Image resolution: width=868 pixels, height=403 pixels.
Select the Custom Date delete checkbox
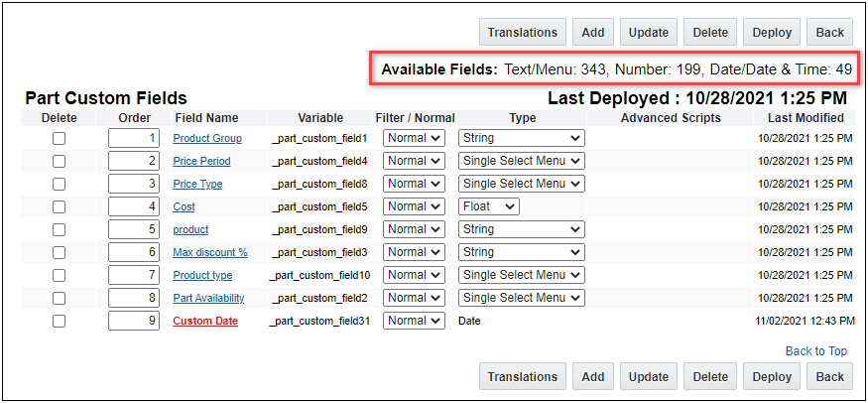coord(59,321)
